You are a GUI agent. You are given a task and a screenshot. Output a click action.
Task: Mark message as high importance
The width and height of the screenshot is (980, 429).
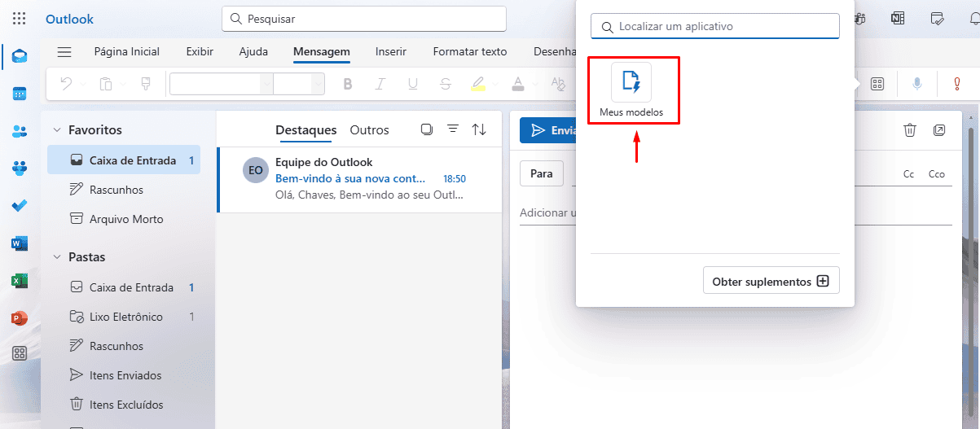point(958,84)
